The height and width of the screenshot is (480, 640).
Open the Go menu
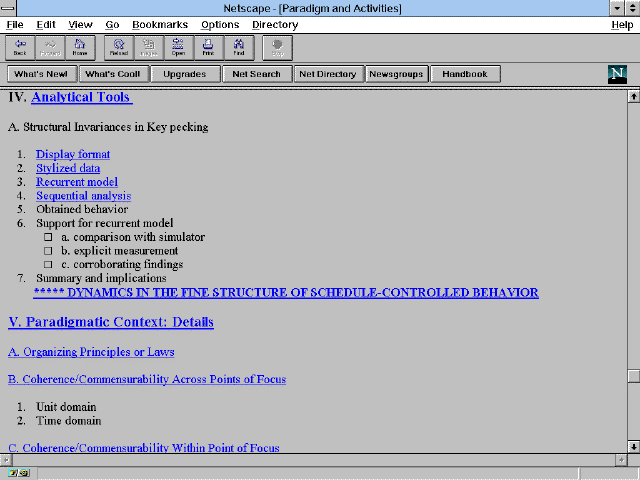112,25
